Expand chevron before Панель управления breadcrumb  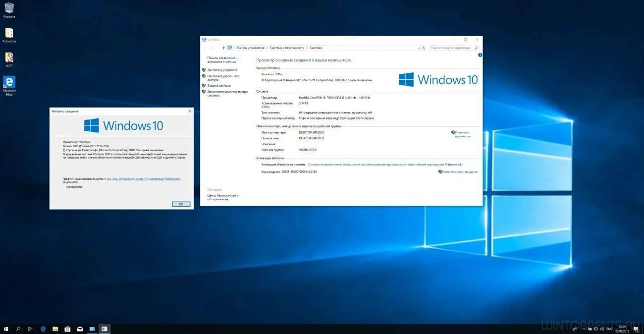[234, 48]
